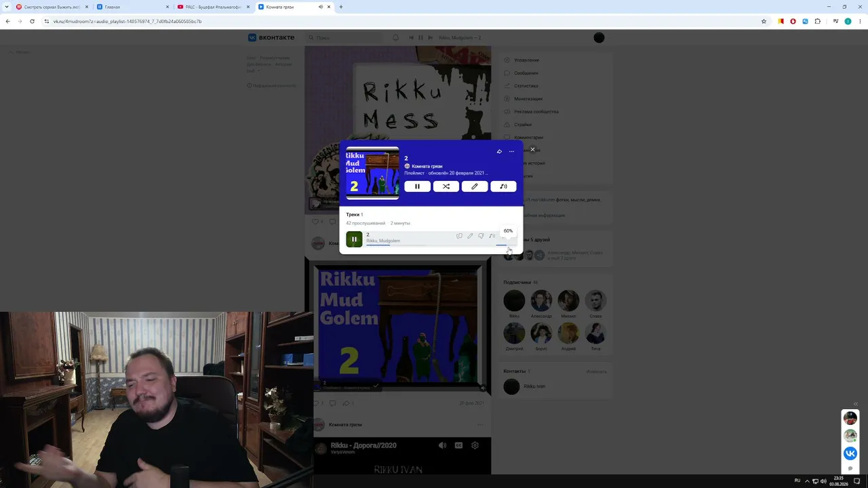This screenshot has height=488, width=868.
Task: Mute the Rikku - Дорога//2020 video
Action: [442, 445]
